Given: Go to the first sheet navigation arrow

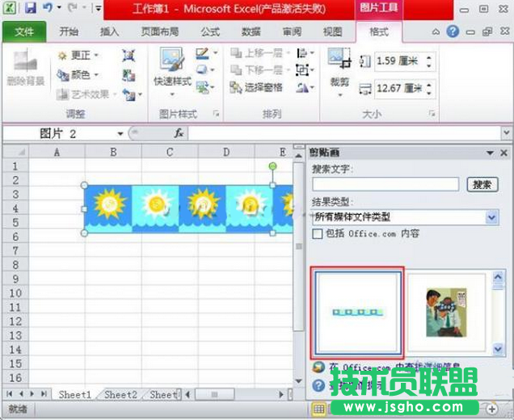Looking at the screenshot, I should (10, 394).
